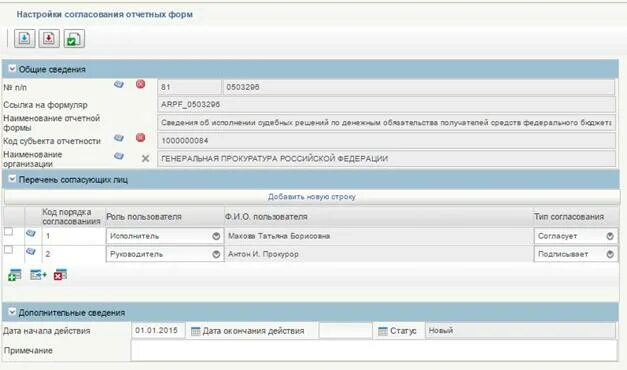Click the green-checkmark document toolbar icon

click(74, 39)
